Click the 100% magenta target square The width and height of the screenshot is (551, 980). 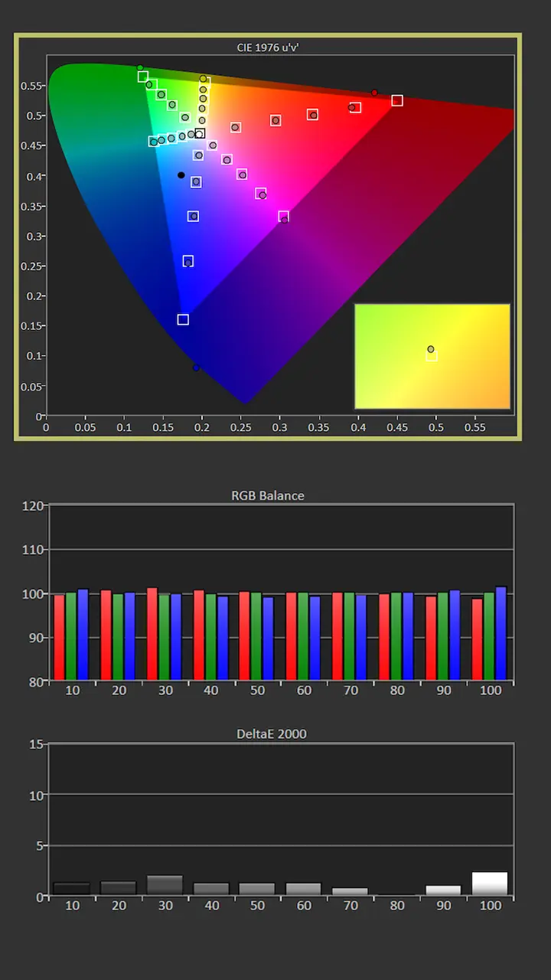284,217
